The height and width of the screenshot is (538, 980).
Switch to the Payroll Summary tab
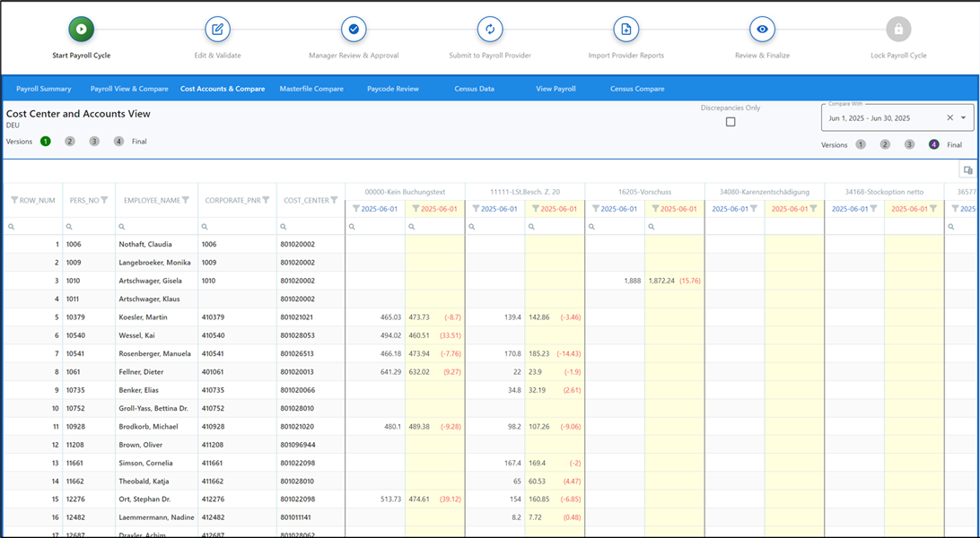(43, 88)
